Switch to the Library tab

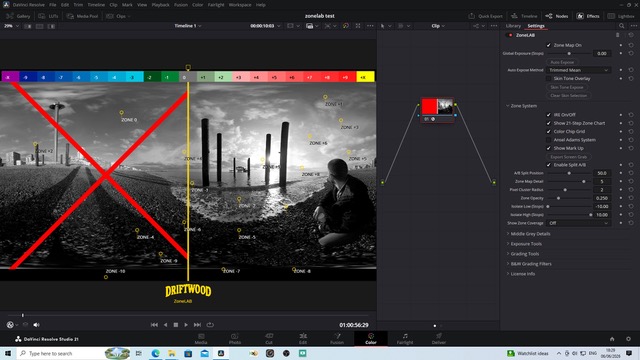(x=513, y=26)
